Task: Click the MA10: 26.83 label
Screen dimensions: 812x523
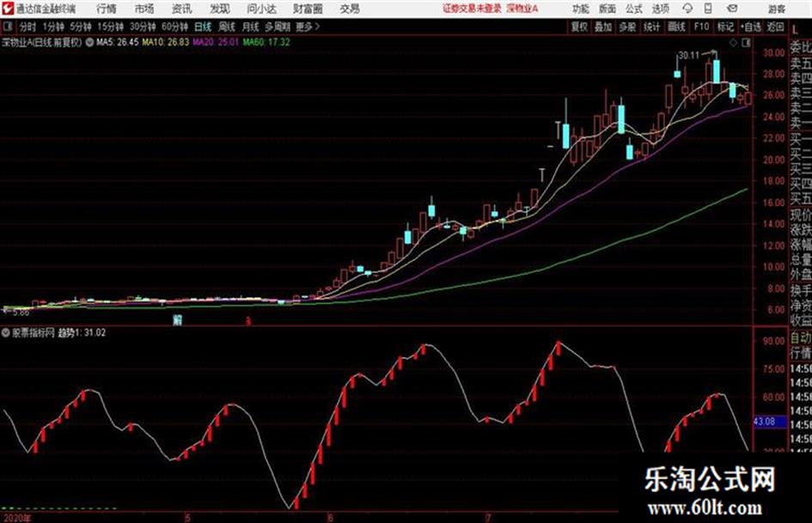Action: (x=166, y=42)
